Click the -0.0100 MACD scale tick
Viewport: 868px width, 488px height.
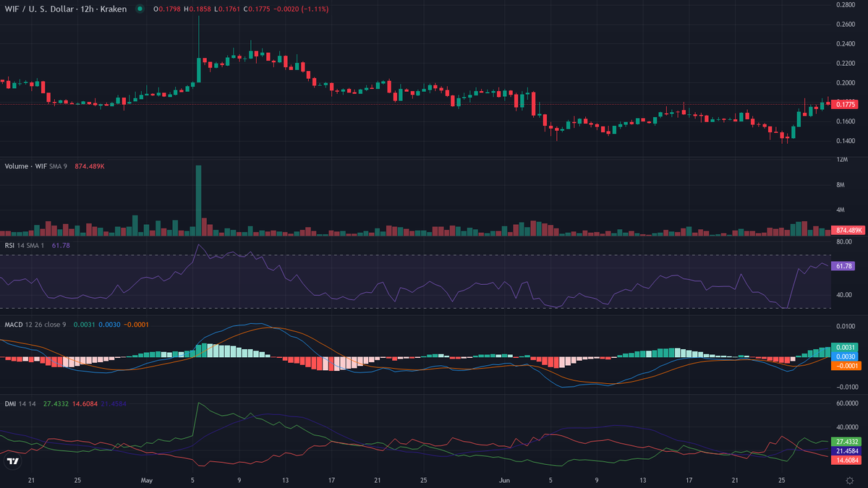tap(846, 388)
